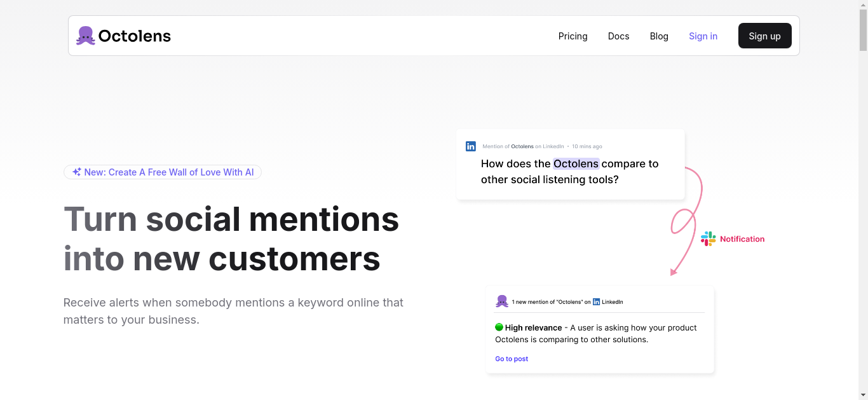Click the High relevance label text
This screenshot has width=868, height=400.
pyautogui.click(x=533, y=328)
